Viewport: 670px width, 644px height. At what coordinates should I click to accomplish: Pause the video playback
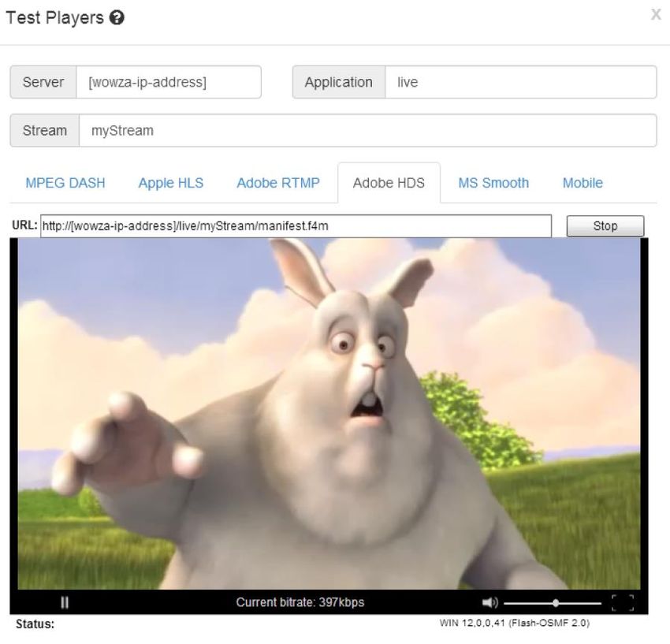click(65, 602)
